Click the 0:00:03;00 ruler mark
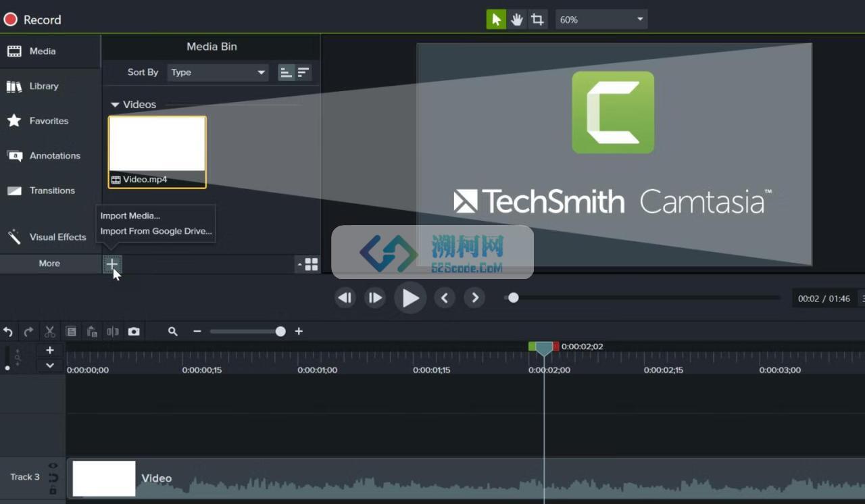 pyautogui.click(x=780, y=370)
